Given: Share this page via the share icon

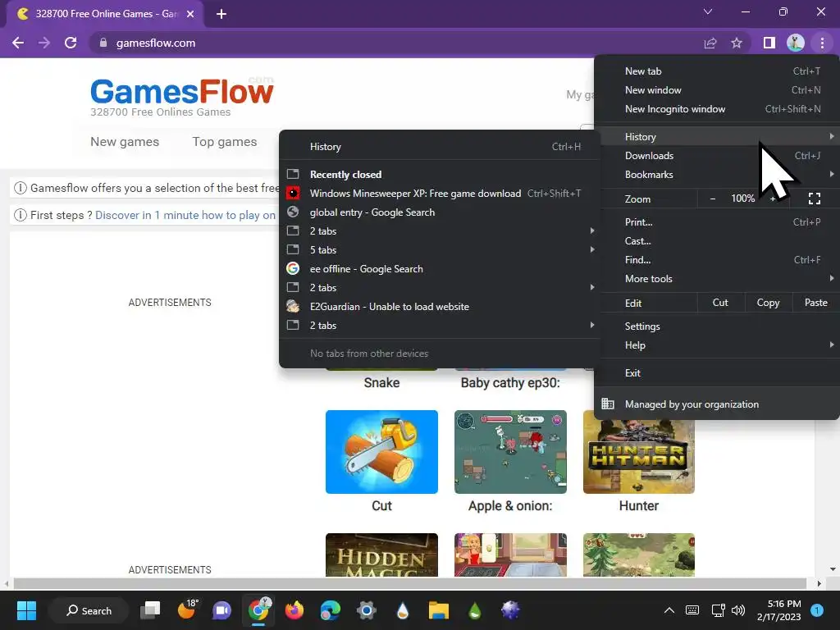Looking at the screenshot, I should point(710,43).
